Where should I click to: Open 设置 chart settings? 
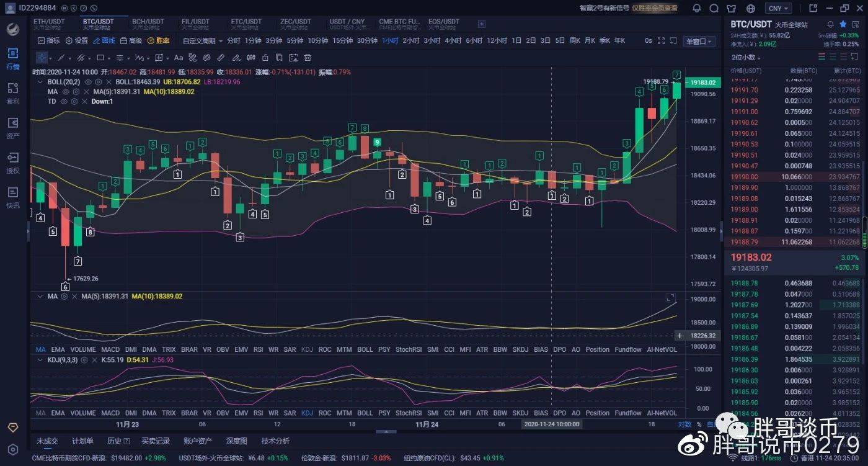77,41
